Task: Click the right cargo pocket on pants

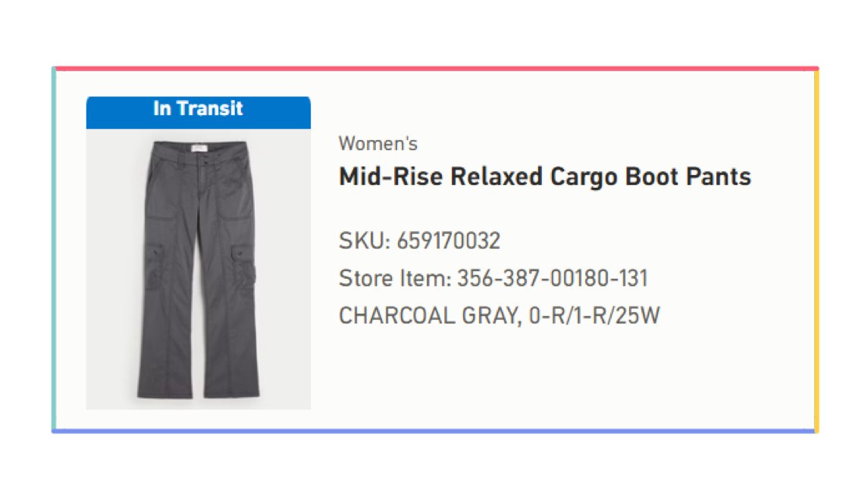Action: [x=243, y=265]
